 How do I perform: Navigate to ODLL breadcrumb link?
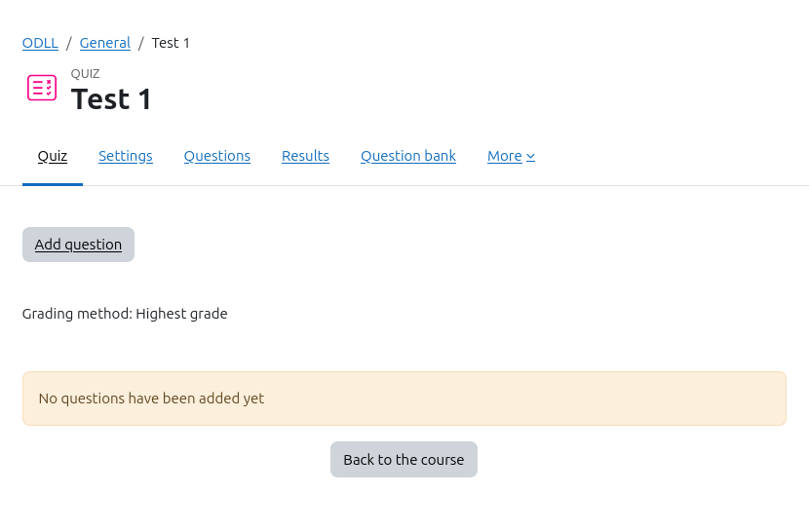(40, 43)
